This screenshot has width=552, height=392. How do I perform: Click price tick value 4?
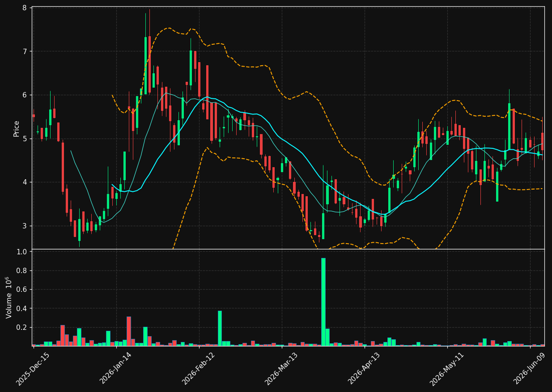click(x=24, y=182)
